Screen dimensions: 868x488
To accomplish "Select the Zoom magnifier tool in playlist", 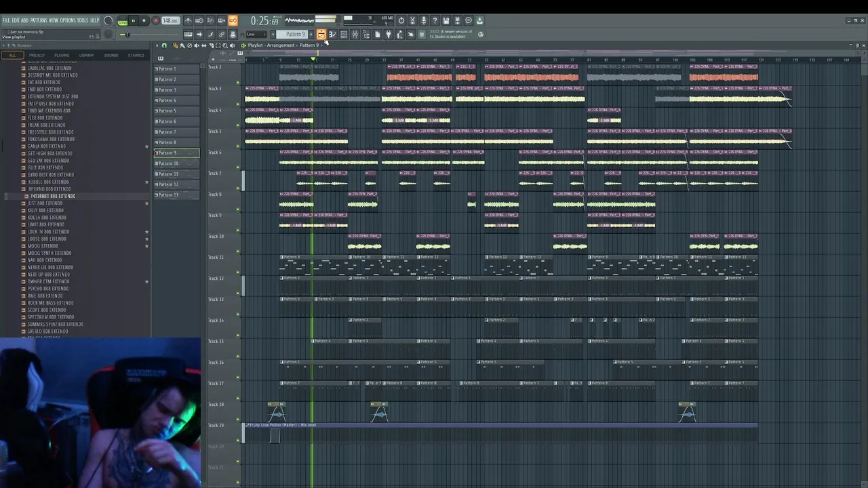I will pos(225,45).
